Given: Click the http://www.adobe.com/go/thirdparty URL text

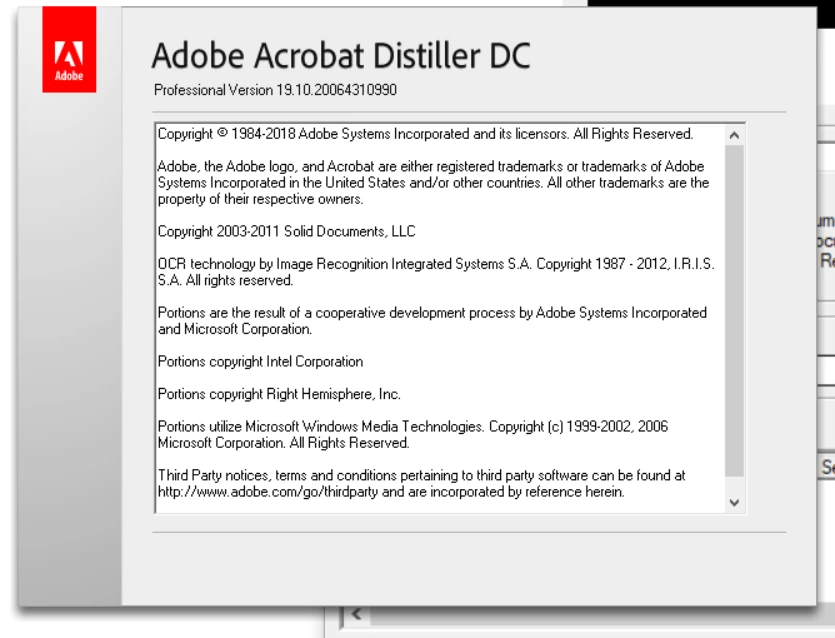Looking at the screenshot, I should click(x=268, y=492).
